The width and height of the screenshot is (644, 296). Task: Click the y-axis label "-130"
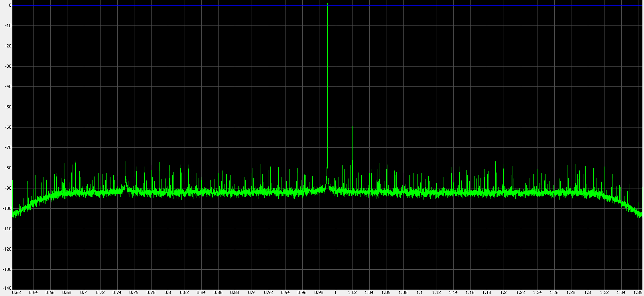[7, 270]
